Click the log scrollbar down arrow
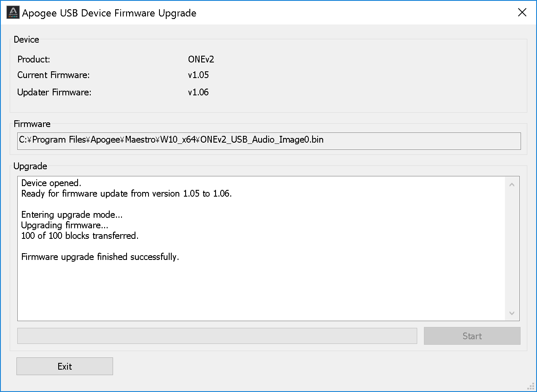The height and width of the screenshot is (392, 537). point(512,313)
